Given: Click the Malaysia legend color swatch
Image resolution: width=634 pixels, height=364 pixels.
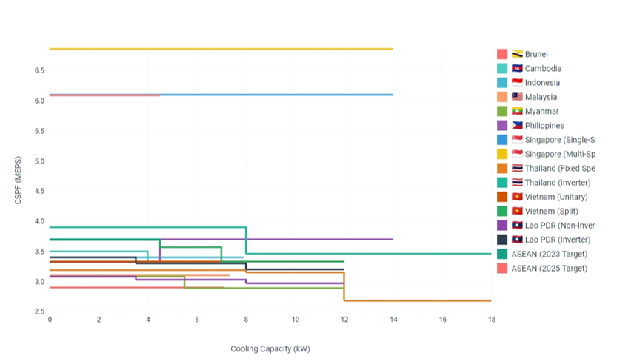Looking at the screenshot, I should (x=502, y=97).
